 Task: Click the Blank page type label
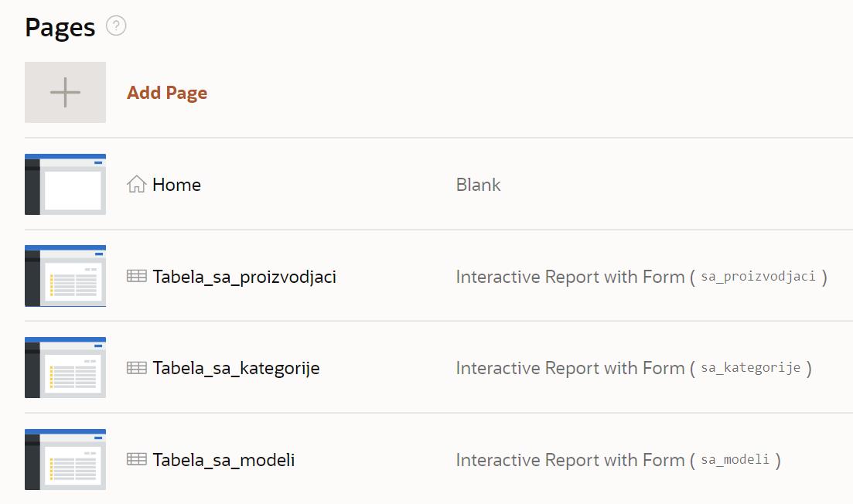[x=478, y=185]
